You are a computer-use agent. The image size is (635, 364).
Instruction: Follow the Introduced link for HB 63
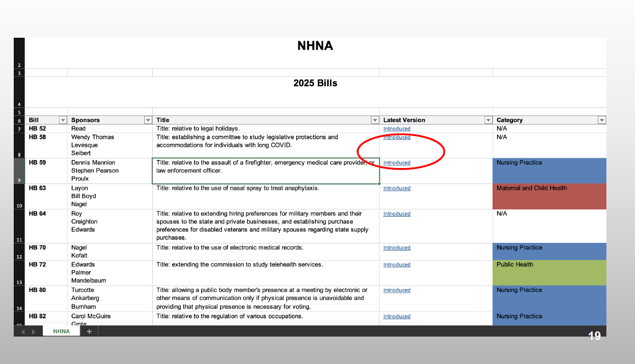396,189
